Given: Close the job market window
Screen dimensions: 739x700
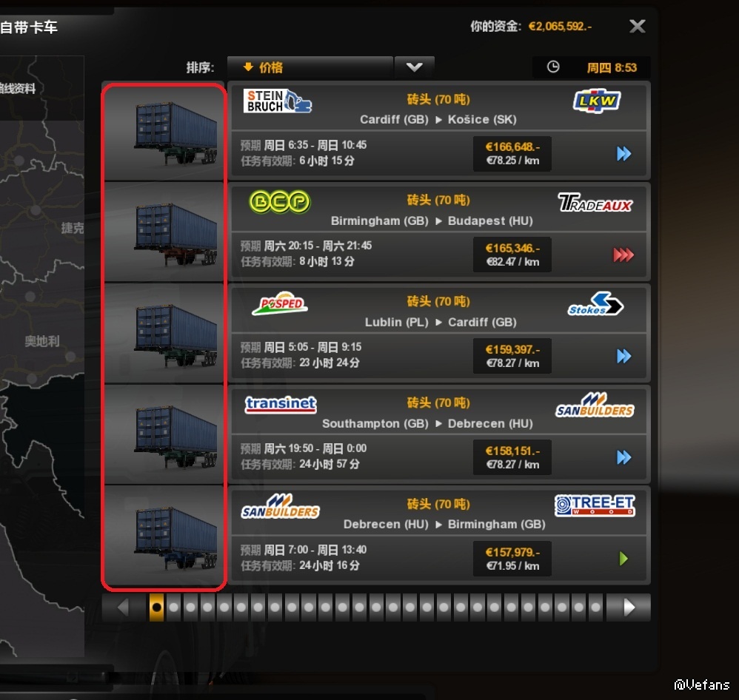Looking at the screenshot, I should [x=638, y=26].
